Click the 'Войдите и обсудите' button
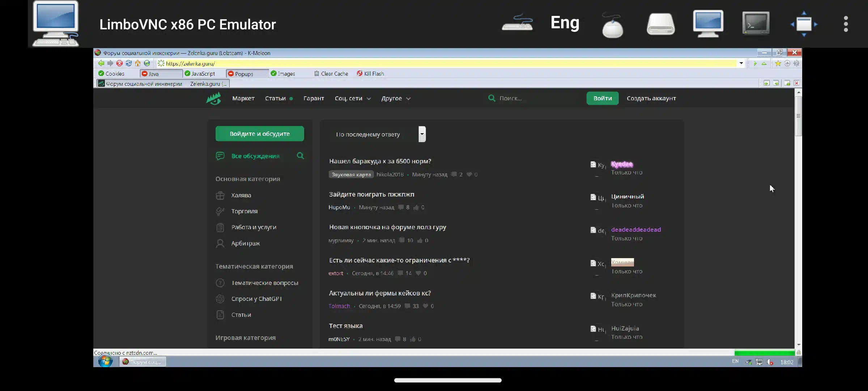This screenshot has height=391, width=868. (260, 134)
